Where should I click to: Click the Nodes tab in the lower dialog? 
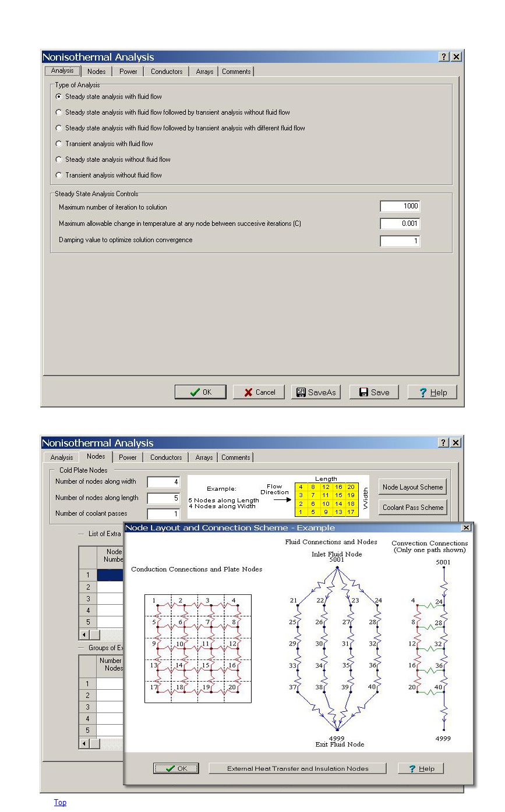[96, 457]
